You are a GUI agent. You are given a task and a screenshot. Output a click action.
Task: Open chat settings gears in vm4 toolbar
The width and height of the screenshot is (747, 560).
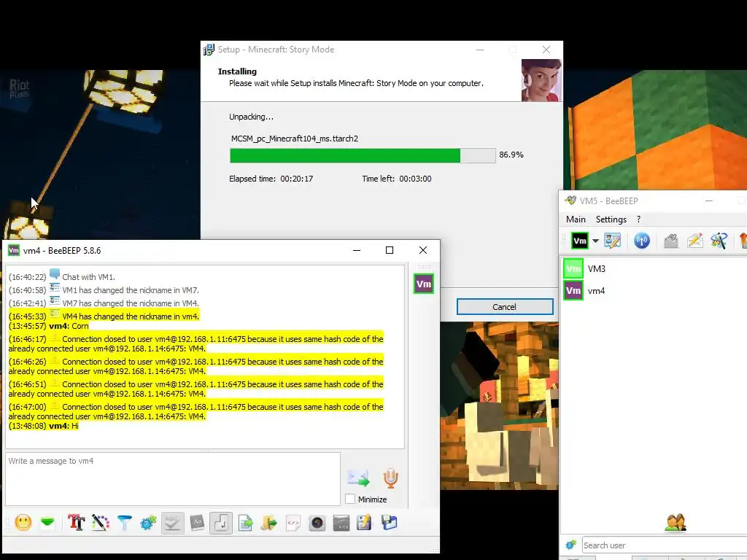pos(148,522)
